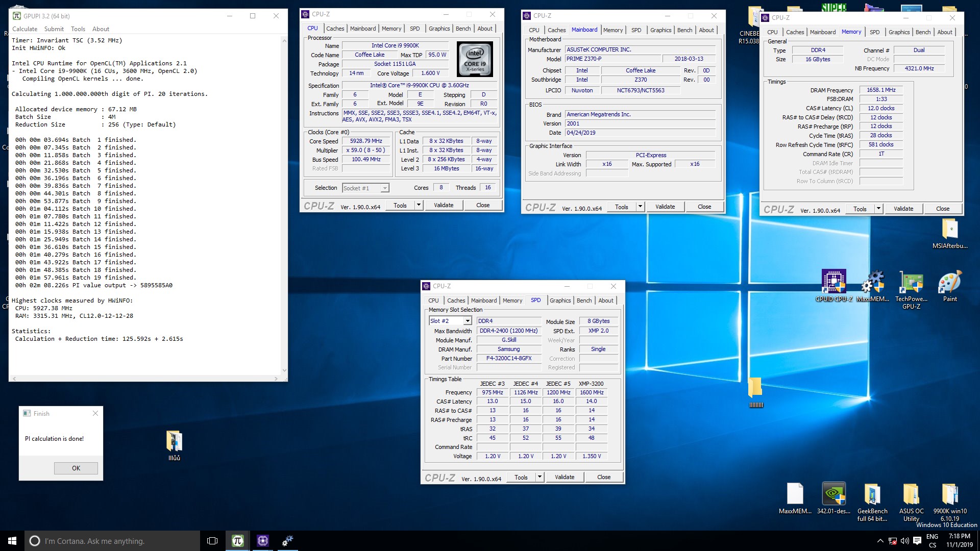This screenshot has height=551, width=980.
Task: Click Validate in CPU-Z CPU window
Action: point(444,205)
